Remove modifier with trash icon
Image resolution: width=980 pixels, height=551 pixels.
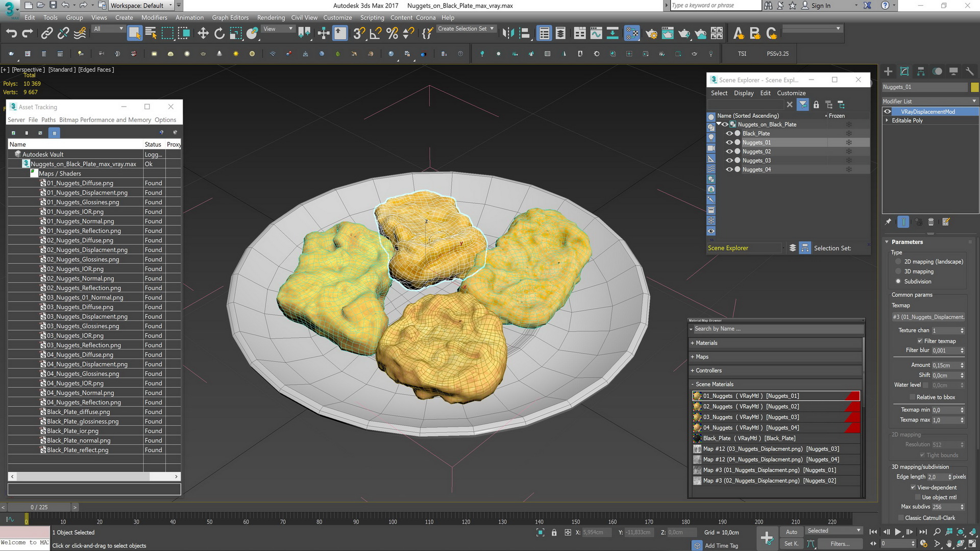pos(931,222)
